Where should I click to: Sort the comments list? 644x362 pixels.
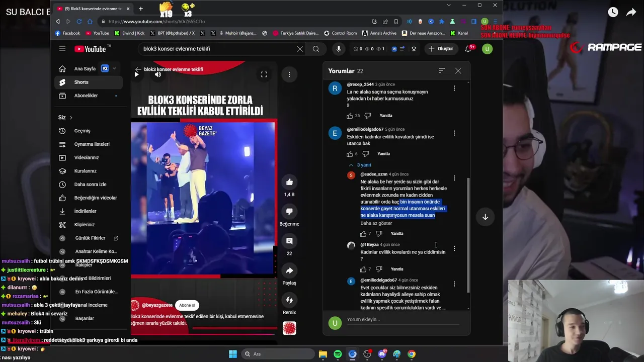pyautogui.click(x=442, y=71)
